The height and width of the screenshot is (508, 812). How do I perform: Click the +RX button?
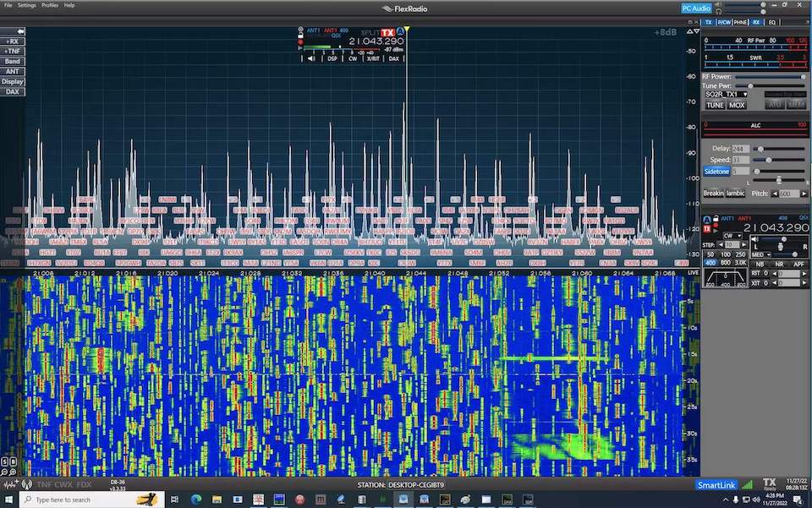pos(13,41)
